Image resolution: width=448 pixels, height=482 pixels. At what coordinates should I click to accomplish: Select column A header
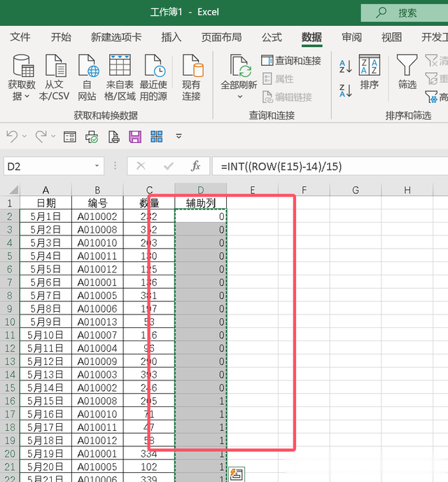point(45,190)
